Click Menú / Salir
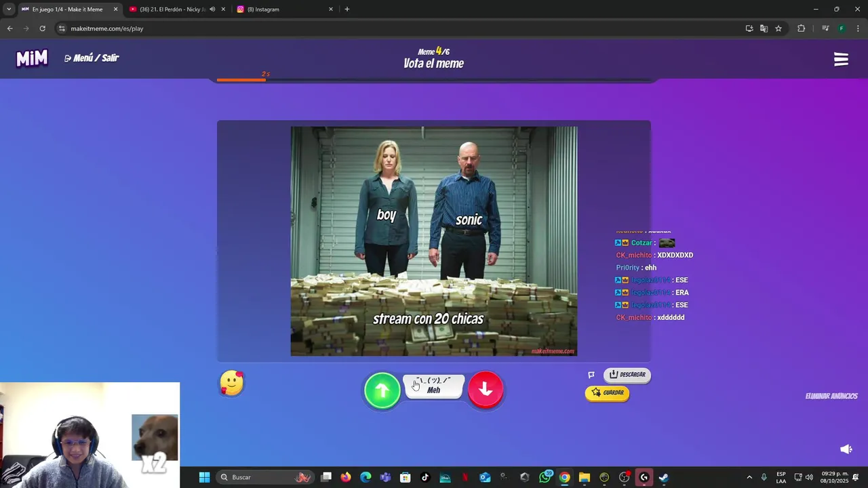868x488 pixels. (92, 58)
